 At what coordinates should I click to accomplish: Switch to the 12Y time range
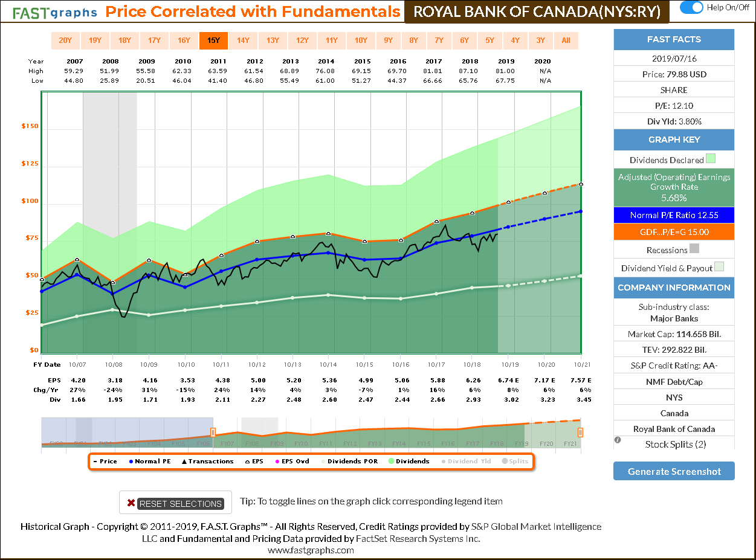click(x=302, y=40)
